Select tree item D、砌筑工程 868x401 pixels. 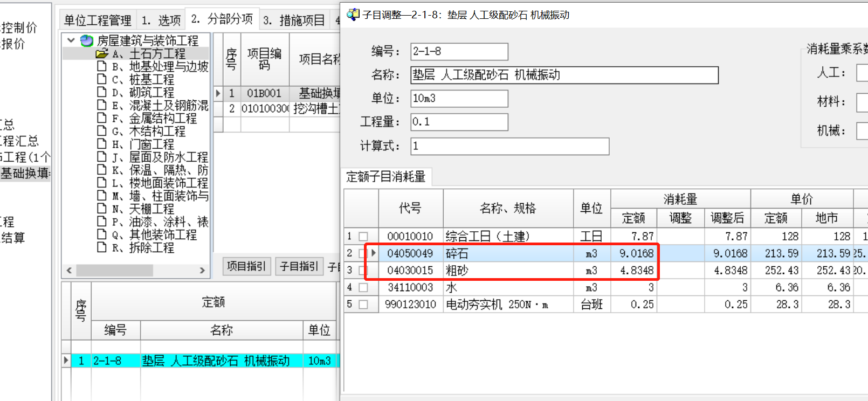coord(143,92)
